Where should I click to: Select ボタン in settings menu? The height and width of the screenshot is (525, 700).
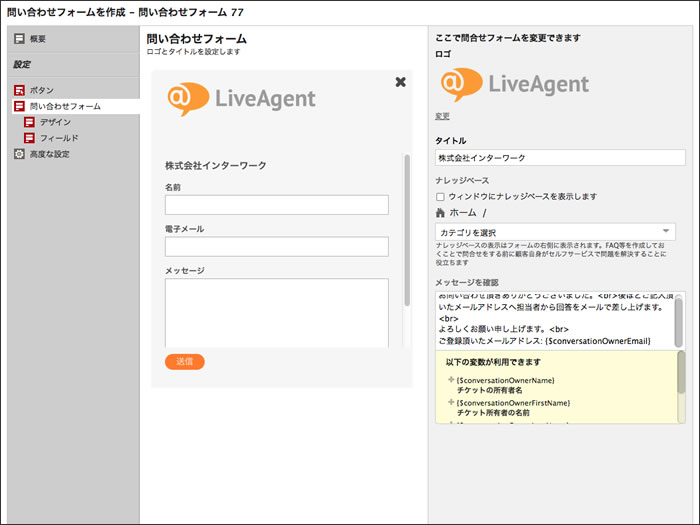pyautogui.click(x=42, y=90)
